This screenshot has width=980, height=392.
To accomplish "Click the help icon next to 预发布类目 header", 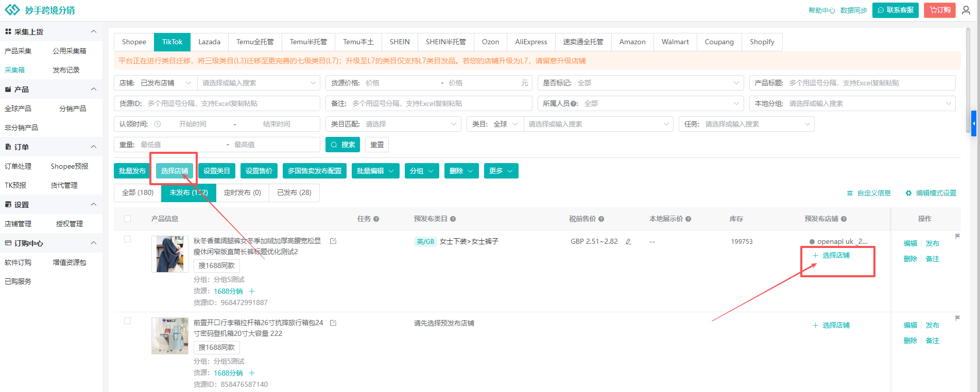I will coord(453,219).
